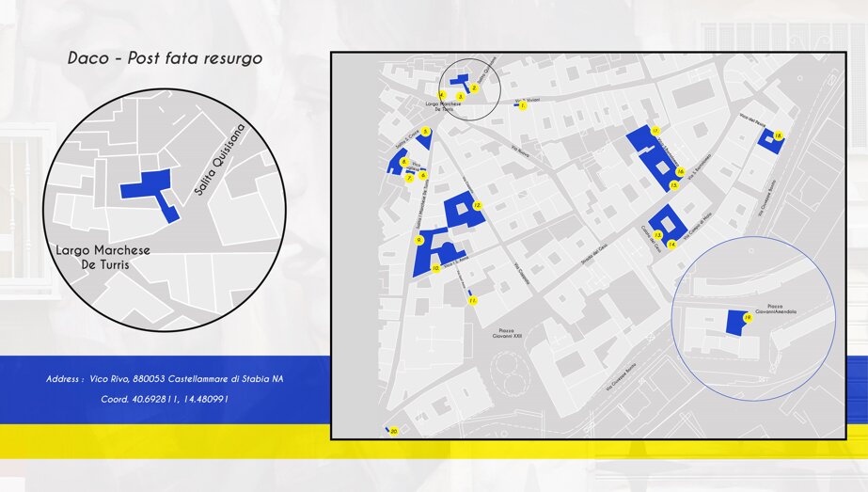868x492 pixels.
Task: Click the yellow map marker numbered 1
Action: pyautogui.click(x=523, y=105)
